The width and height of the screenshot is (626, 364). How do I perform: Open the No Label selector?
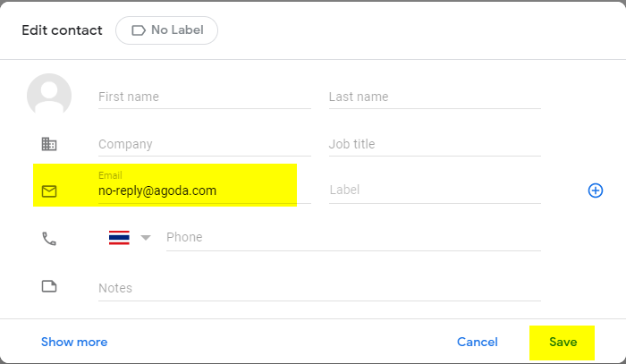167,30
